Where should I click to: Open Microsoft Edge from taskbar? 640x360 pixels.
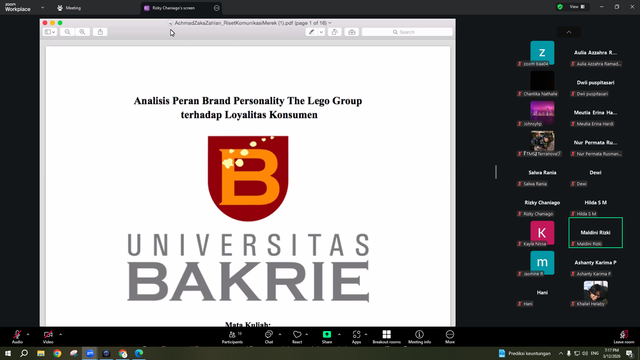click(x=139, y=353)
